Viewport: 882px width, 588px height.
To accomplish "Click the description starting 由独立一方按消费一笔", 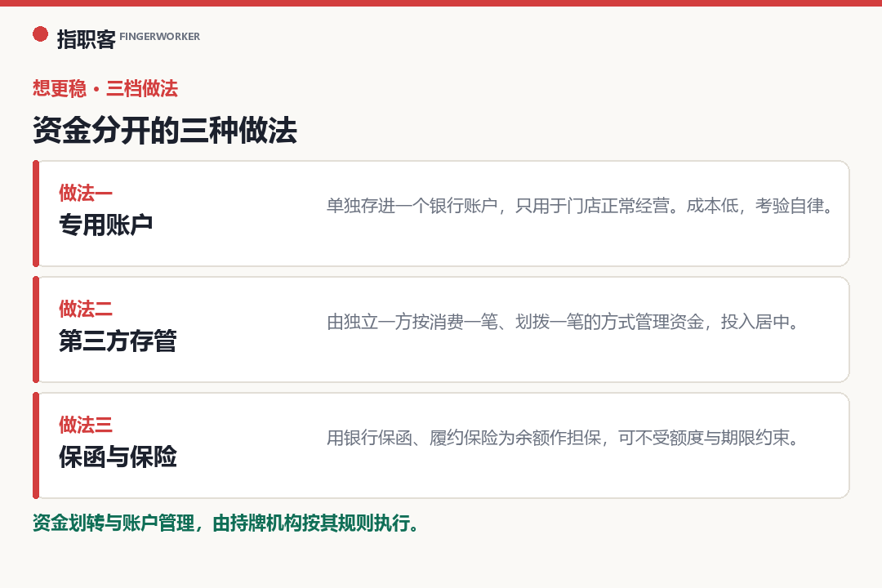I will (563, 322).
